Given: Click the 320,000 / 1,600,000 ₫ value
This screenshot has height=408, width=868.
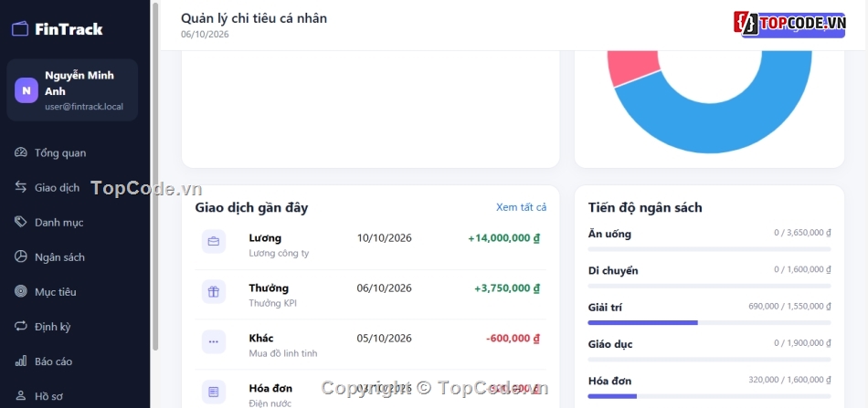Looking at the screenshot, I should tap(789, 380).
